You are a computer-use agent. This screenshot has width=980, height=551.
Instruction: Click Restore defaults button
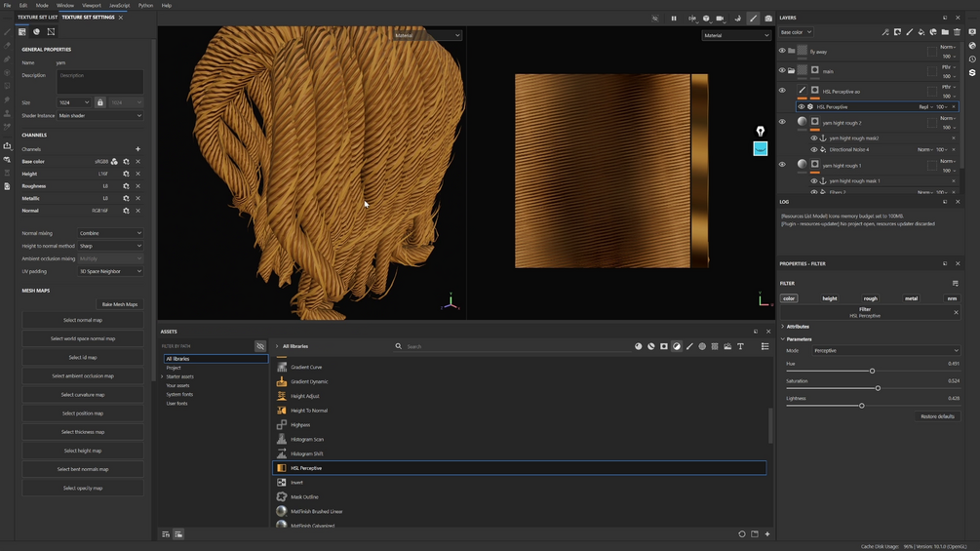coord(937,416)
